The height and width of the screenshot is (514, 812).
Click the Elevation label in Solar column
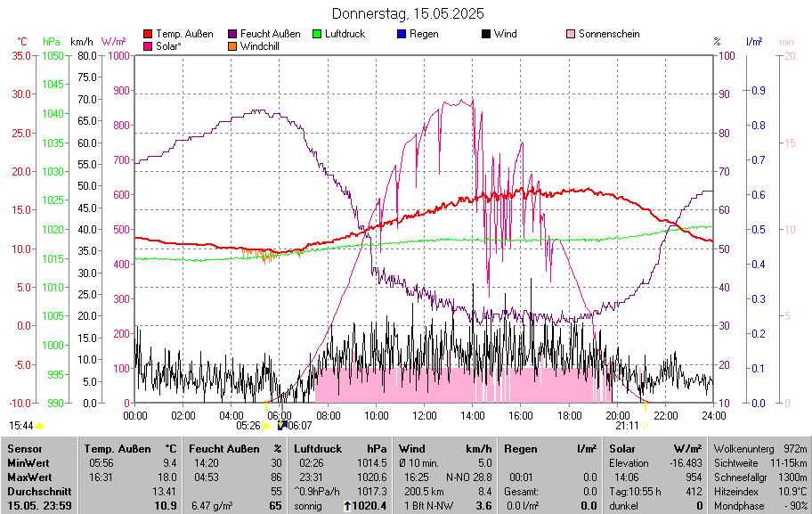pos(629,463)
